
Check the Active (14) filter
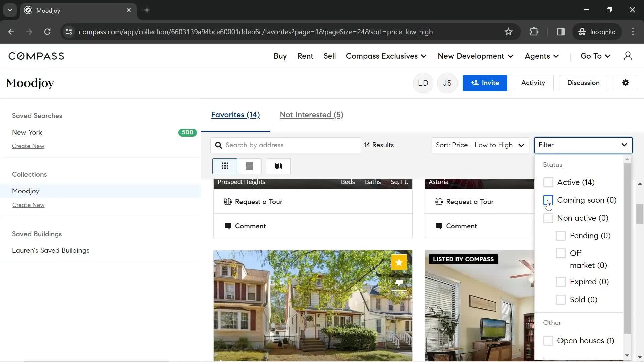[548, 182]
